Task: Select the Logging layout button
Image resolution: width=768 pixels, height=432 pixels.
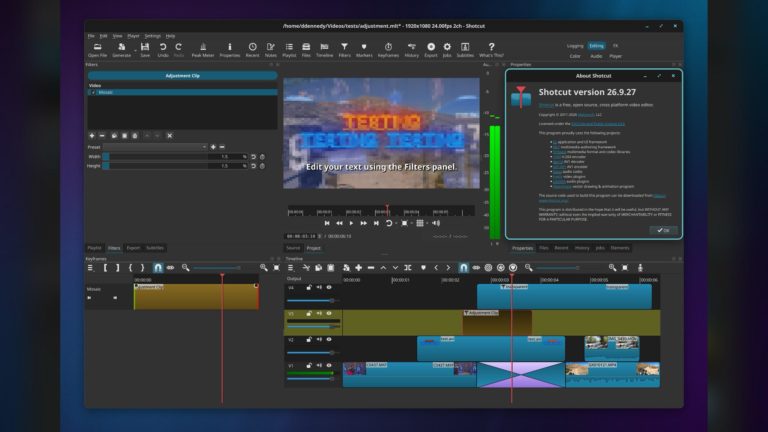Action: pyautogui.click(x=575, y=46)
